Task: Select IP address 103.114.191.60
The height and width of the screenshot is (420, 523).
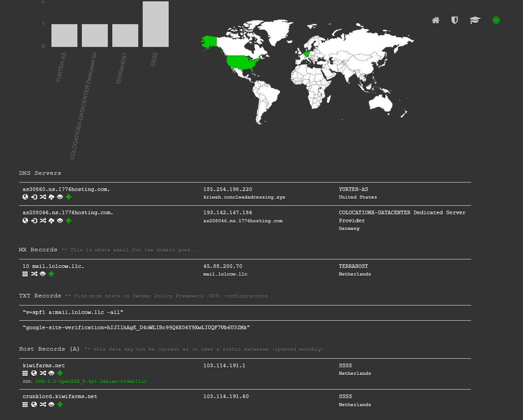Action: click(x=226, y=396)
